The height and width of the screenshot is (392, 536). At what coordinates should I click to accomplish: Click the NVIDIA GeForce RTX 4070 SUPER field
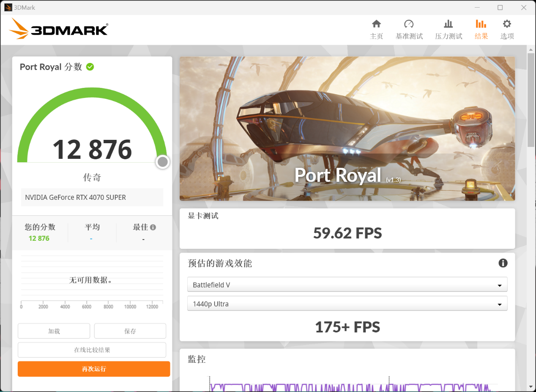(92, 197)
